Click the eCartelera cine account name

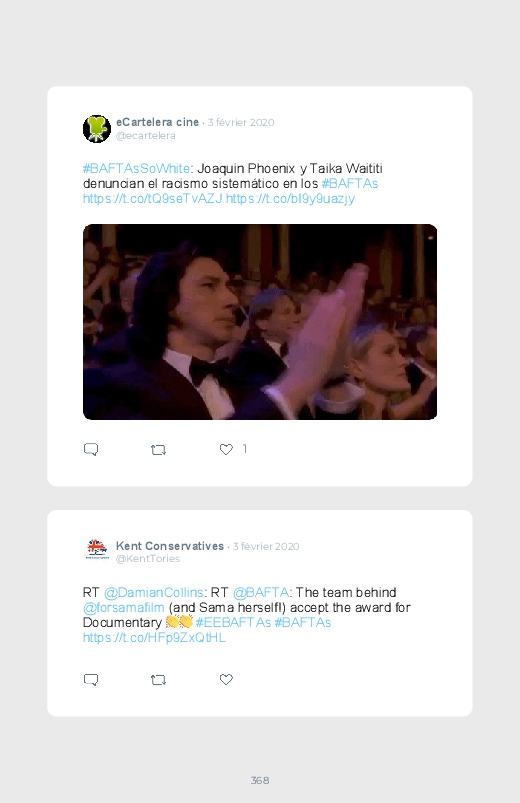point(157,122)
